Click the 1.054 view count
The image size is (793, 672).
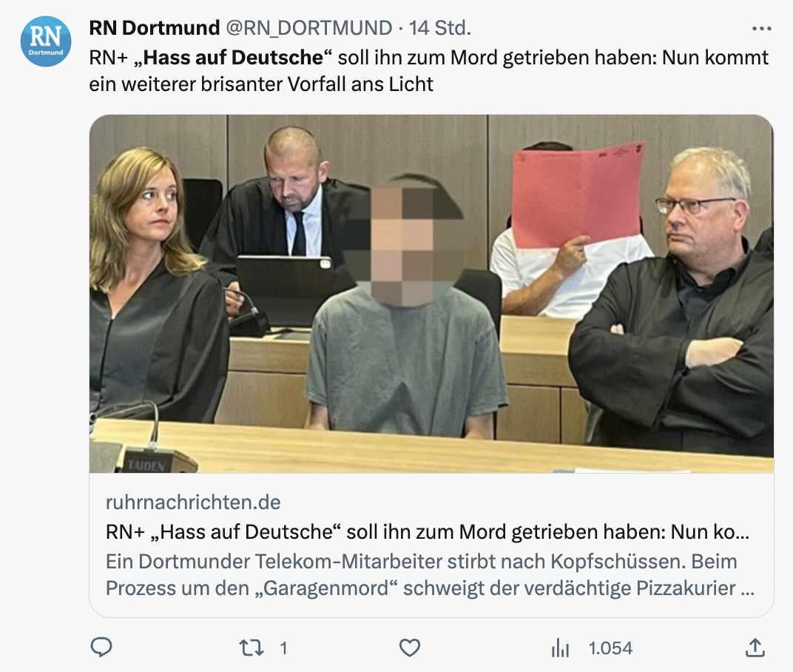point(610,648)
